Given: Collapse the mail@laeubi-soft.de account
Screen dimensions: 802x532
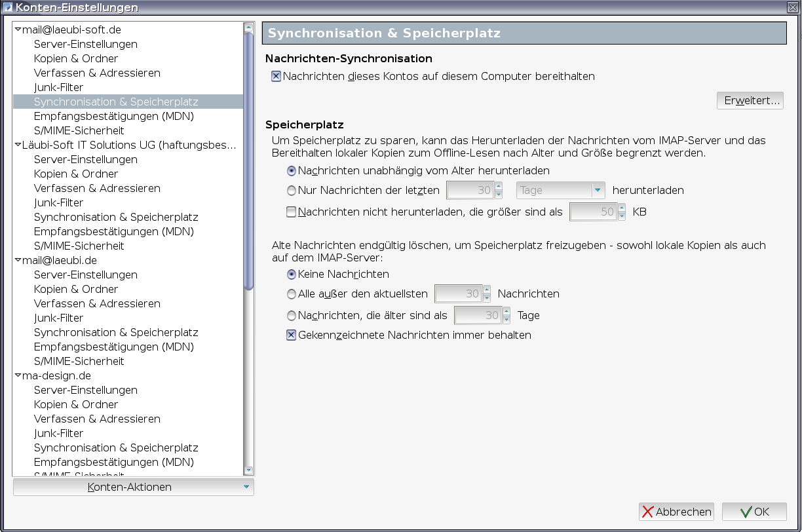Looking at the screenshot, I should (x=18, y=29).
